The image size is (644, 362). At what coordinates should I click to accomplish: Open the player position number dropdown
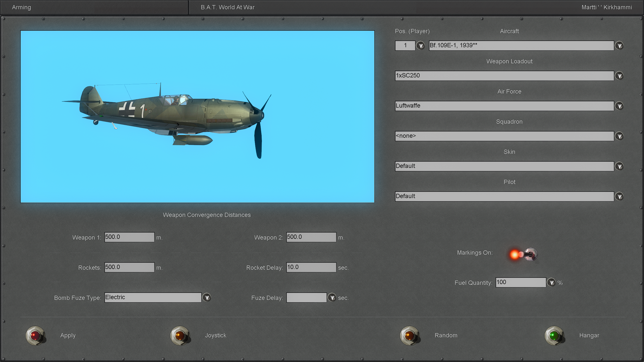(x=420, y=46)
